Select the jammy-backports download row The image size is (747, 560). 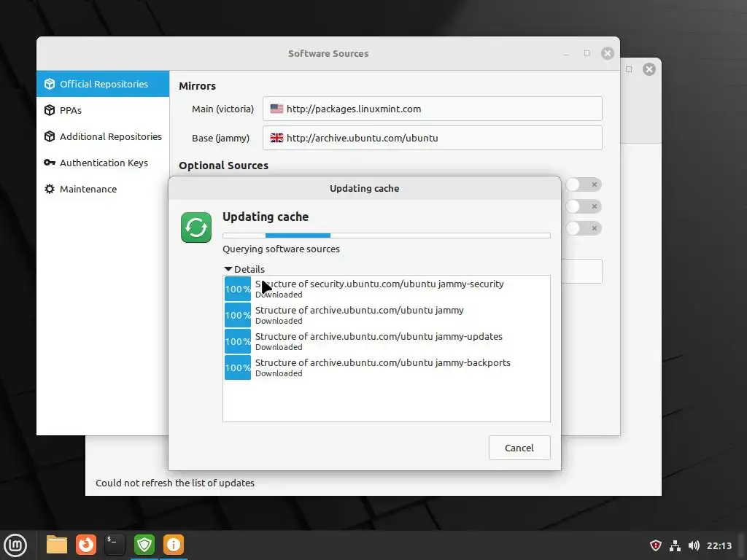click(x=387, y=367)
